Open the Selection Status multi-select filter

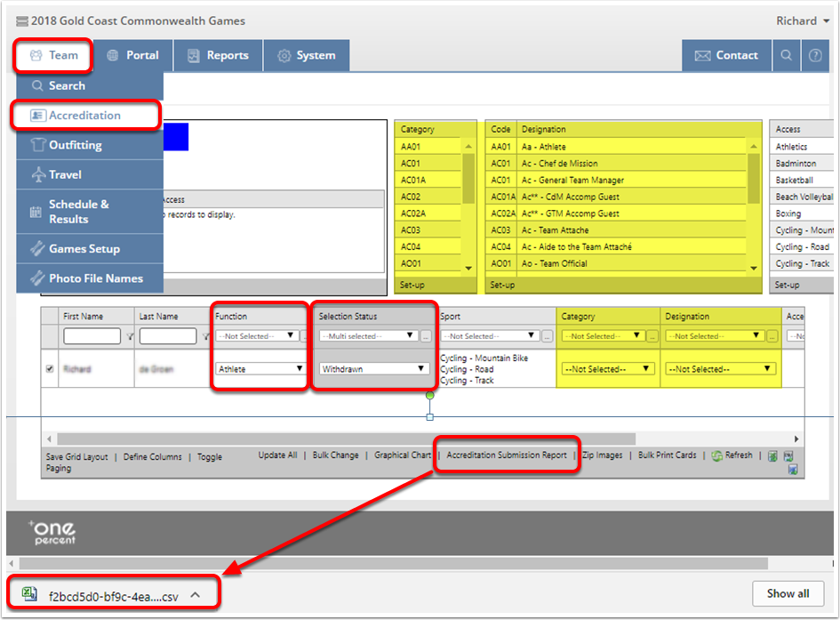pyautogui.click(x=369, y=336)
